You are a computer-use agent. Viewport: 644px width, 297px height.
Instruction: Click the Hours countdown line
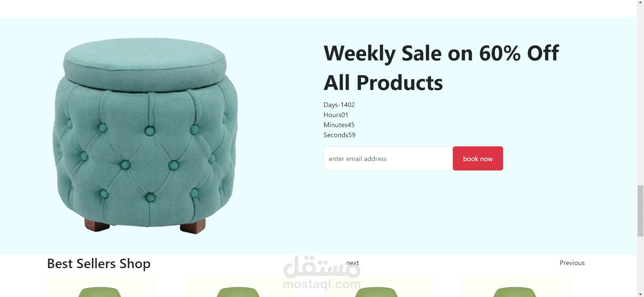pos(336,115)
